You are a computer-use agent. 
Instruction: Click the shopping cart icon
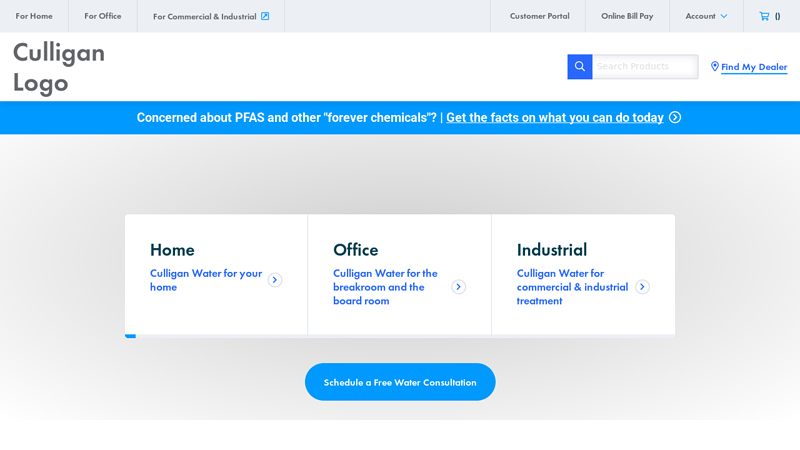(765, 16)
